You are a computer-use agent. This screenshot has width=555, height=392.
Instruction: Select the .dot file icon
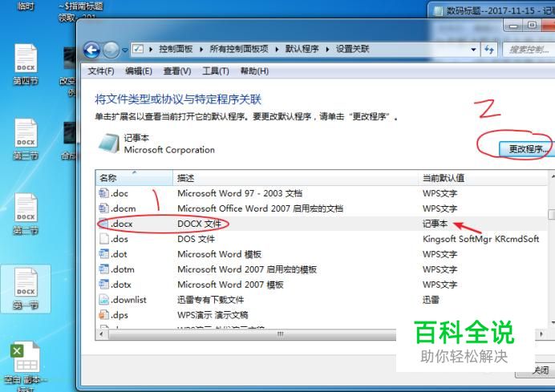pos(103,254)
